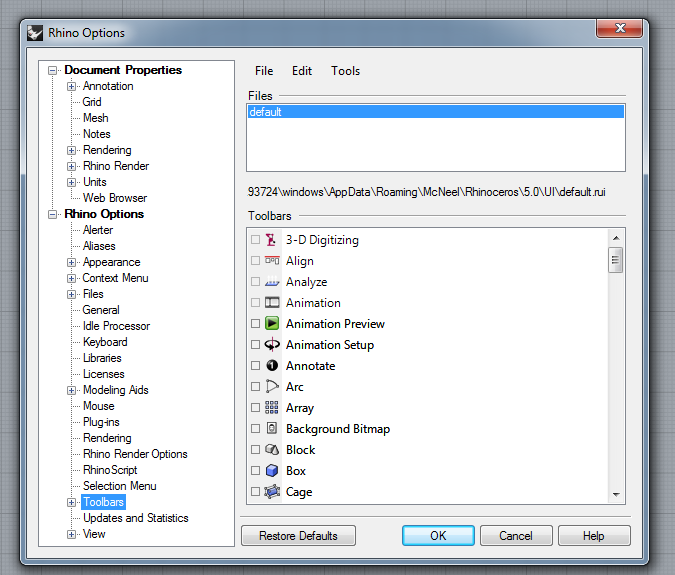
Task: Select Notes in the options tree
Action: click(x=96, y=134)
